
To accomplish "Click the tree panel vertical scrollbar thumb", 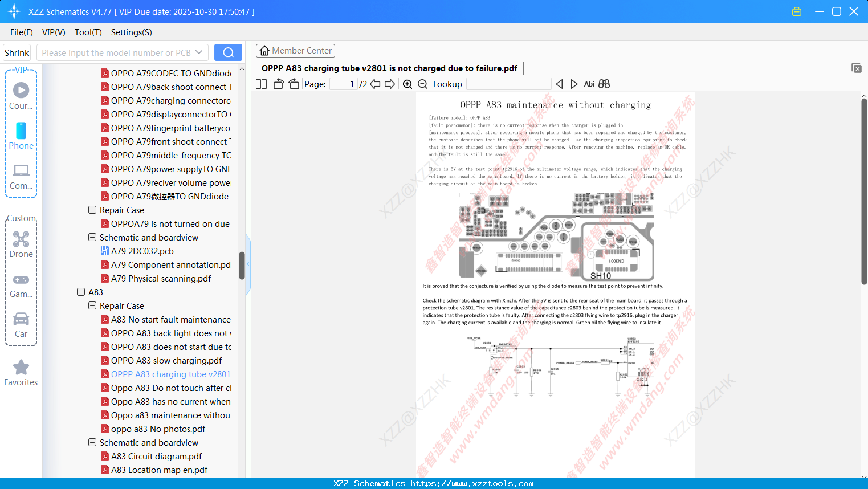I will (242, 266).
